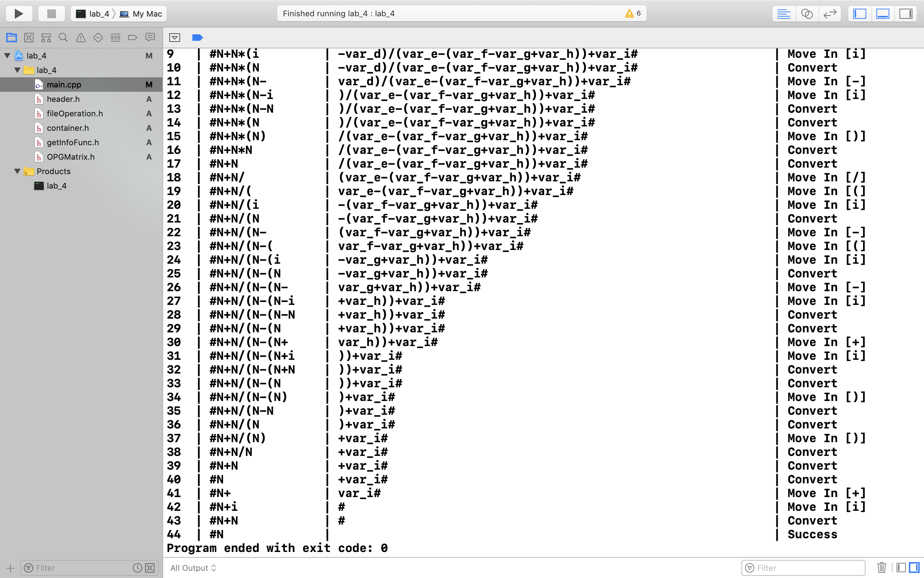Toggle the Navigator panel
The width and height of the screenshot is (924, 578).
859,14
